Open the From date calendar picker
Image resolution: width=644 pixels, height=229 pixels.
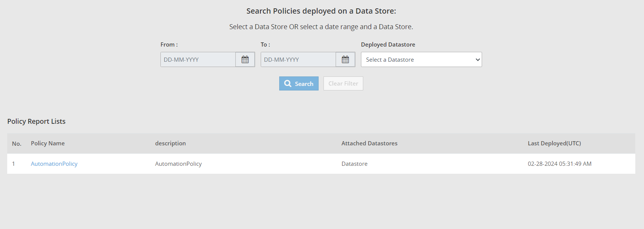tap(245, 59)
